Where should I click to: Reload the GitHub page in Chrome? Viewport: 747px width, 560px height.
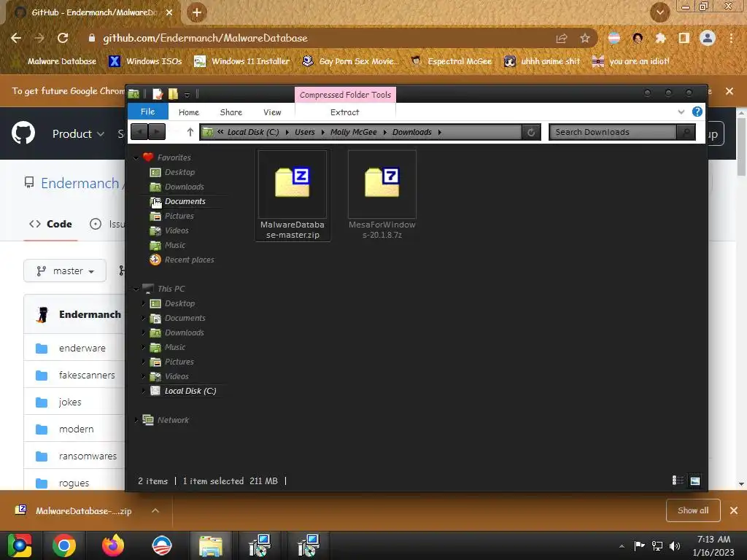(63, 38)
